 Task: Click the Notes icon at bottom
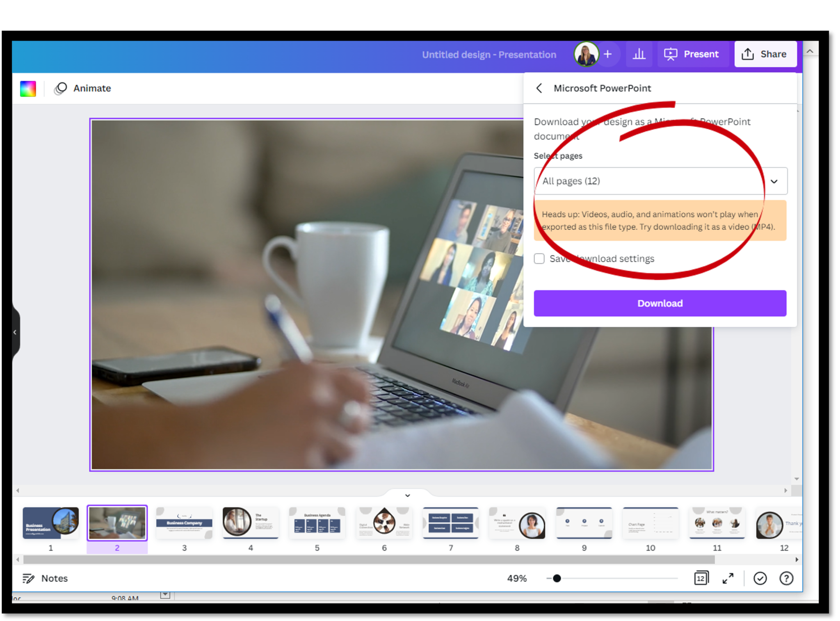pyautogui.click(x=27, y=578)
